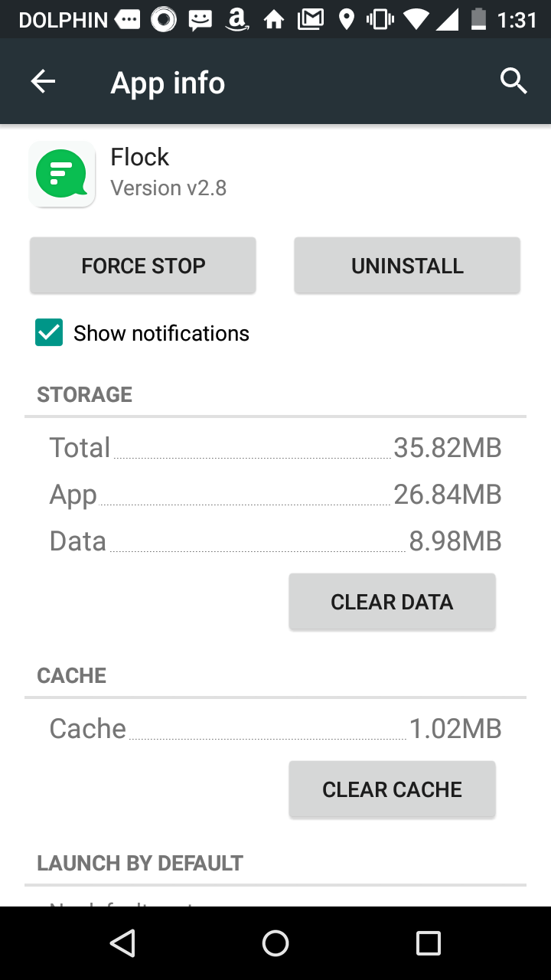Tap the Flock app icon

(x=62, y=174)
